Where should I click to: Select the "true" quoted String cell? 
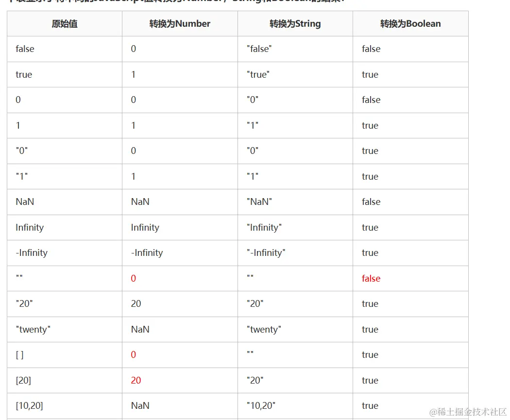point(258,74)
